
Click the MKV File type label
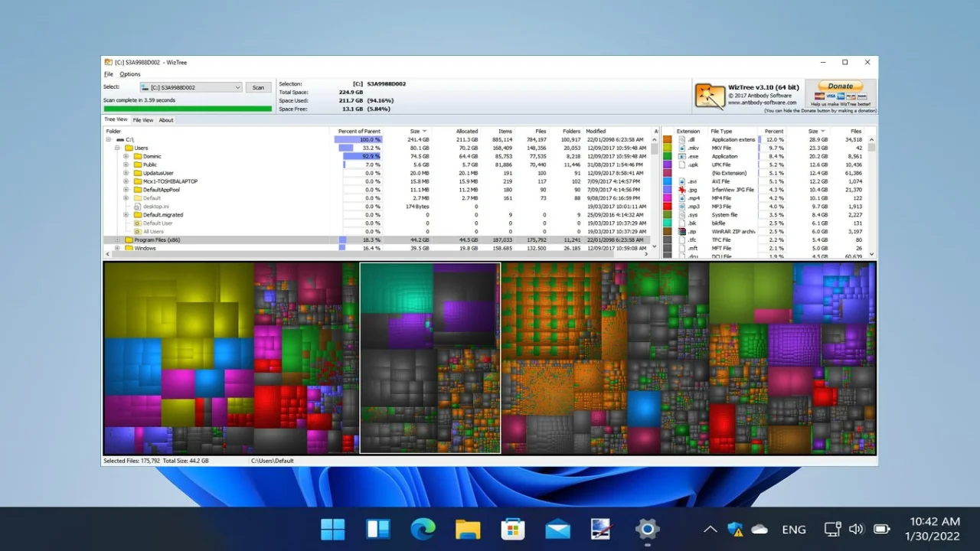coord(722,148)
